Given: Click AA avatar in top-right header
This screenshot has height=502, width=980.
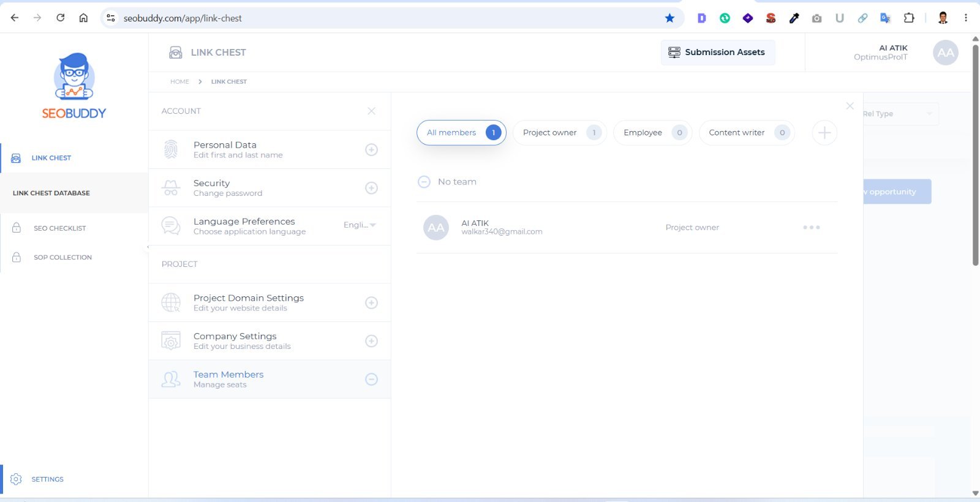Looking at the screenshot, I should tap(946, 53).
